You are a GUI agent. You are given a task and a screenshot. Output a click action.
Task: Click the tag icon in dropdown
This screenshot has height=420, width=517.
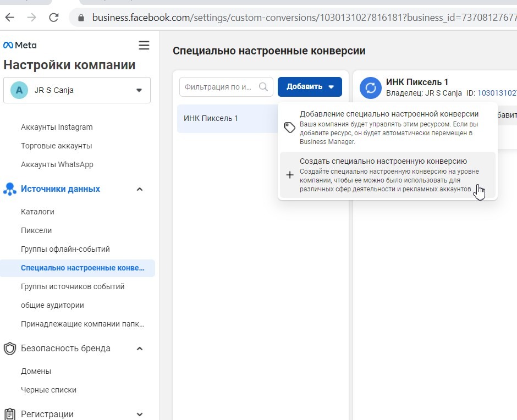289,128
